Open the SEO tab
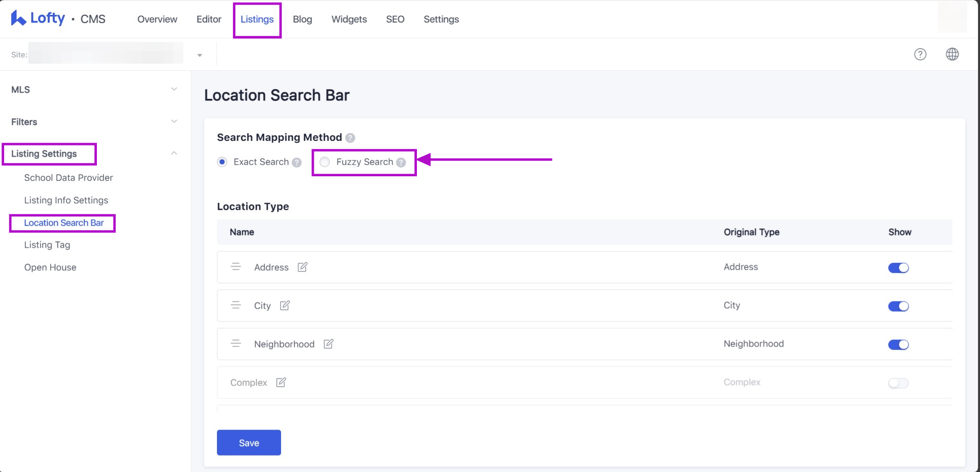The image size is (980, 472). pyautogui.click(x=395, y=19)
